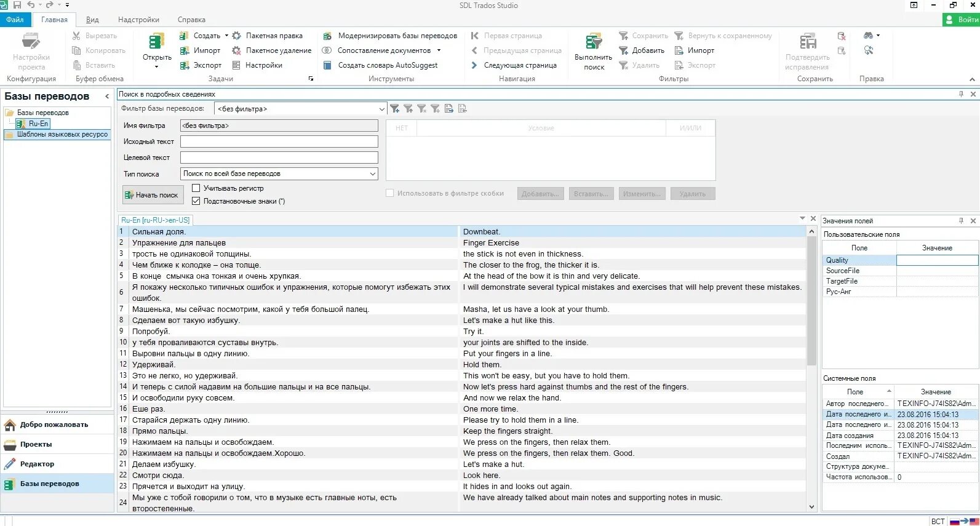
Task: Click the Undo arrow in title bar
Action: [x=31, y=5]
